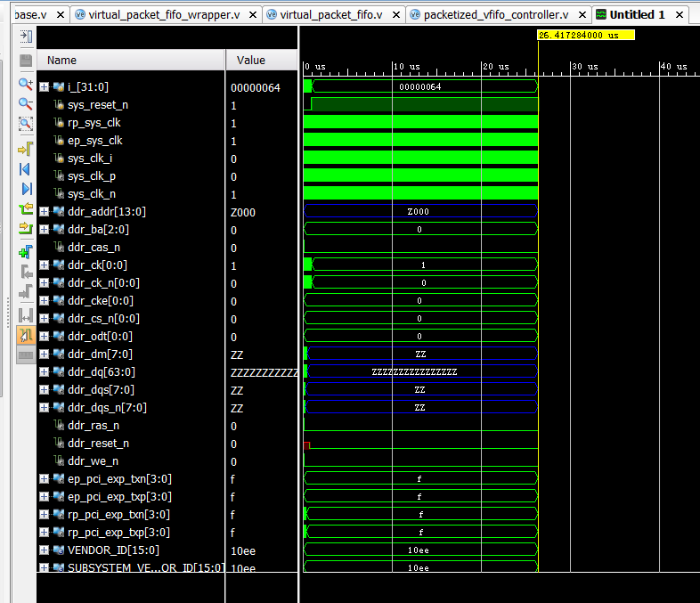
Task: Jump to the last time with the forward icon
Action: [26, 189]
